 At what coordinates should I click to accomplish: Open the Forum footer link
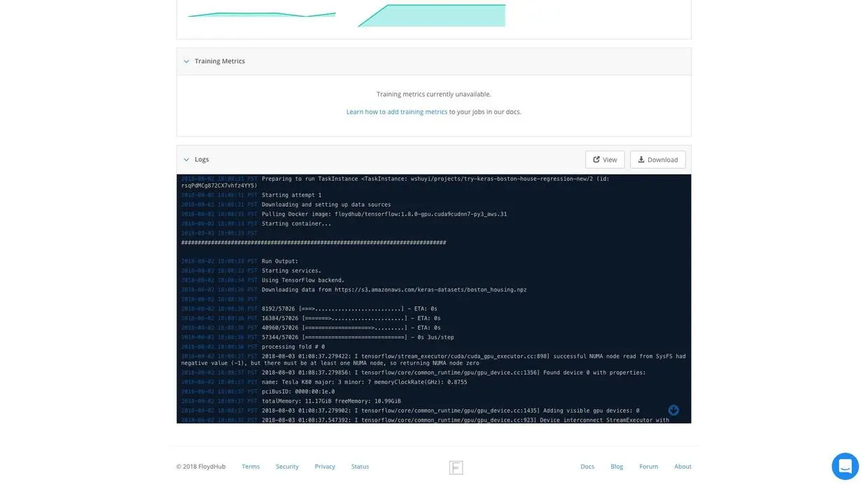pos(649,467)
